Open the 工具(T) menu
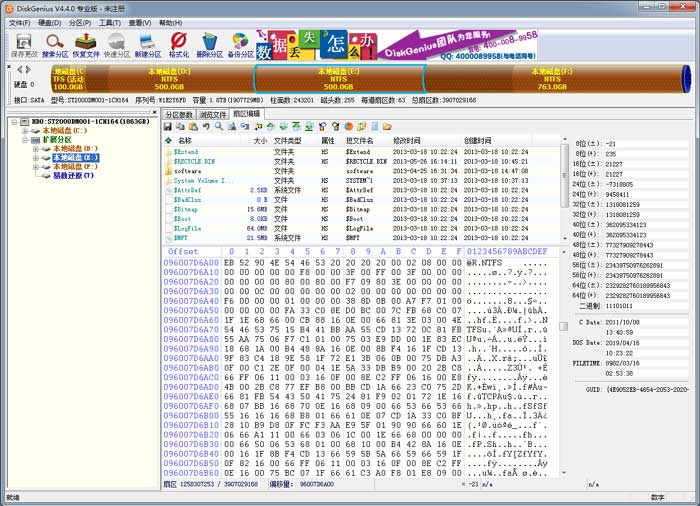 tap(110, 22)
